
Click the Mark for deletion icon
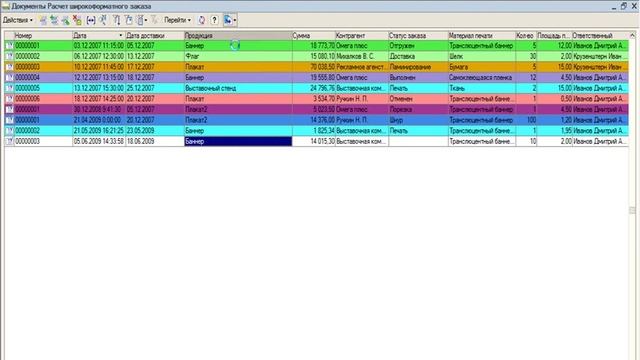tap(77, 20)
